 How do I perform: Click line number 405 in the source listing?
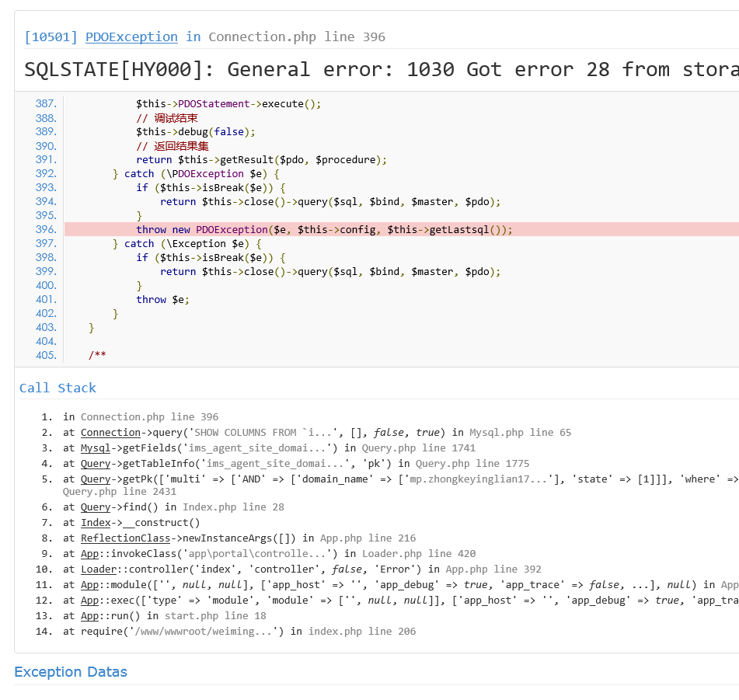46,355
